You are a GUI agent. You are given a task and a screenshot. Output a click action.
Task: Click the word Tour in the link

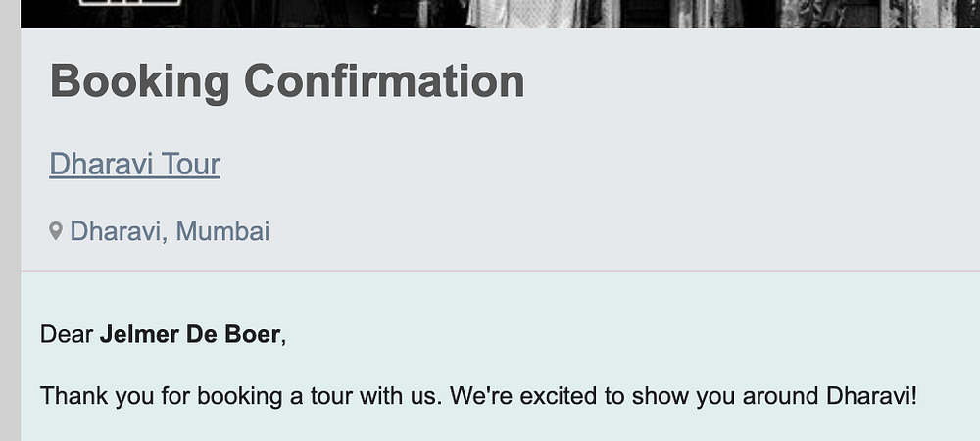[191, 164]
